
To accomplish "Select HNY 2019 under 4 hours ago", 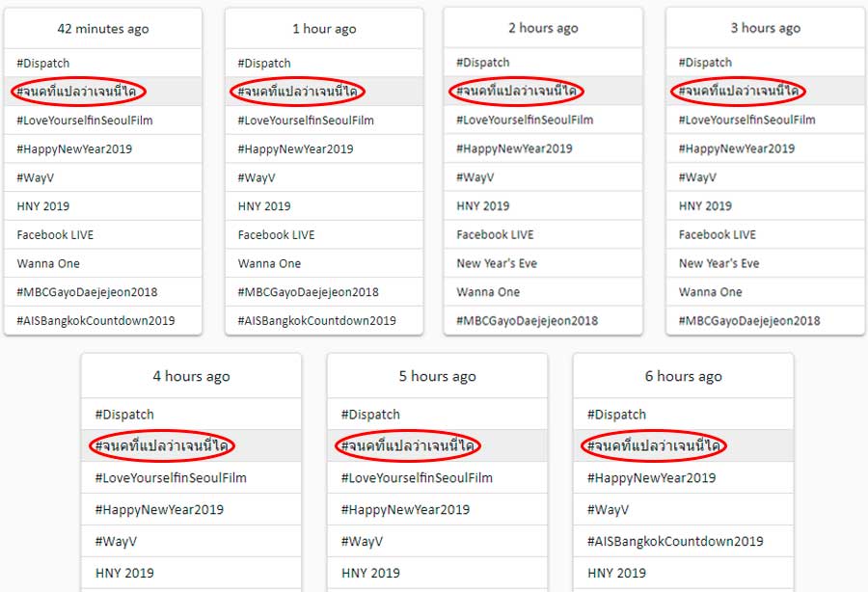I will (124, 573).
